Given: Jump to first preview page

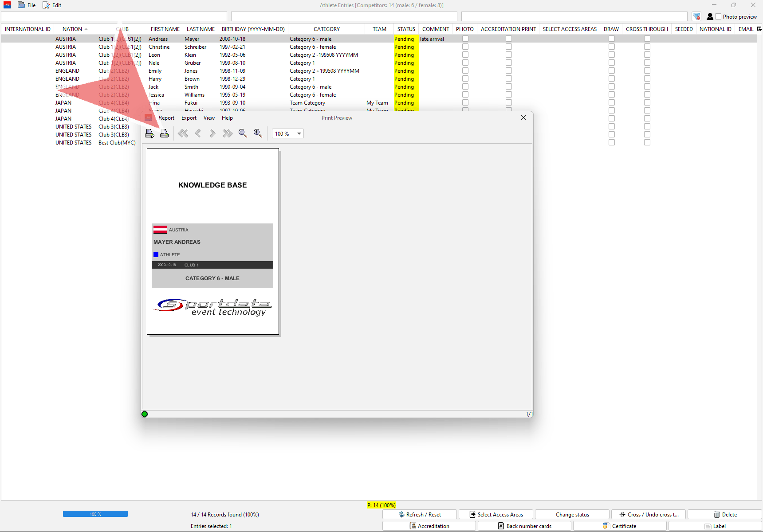Looking at the screenshot, I should coord(183,133).
